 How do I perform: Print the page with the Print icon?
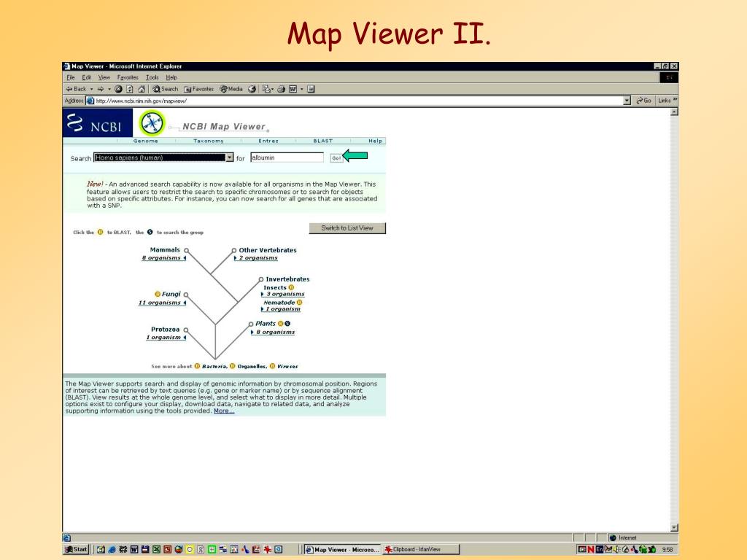281,89
